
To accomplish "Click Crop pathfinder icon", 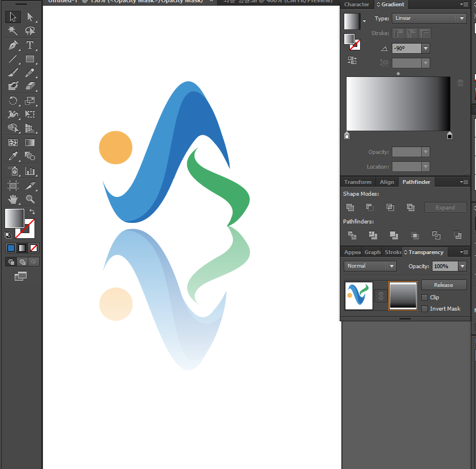I will pos(415,235).
